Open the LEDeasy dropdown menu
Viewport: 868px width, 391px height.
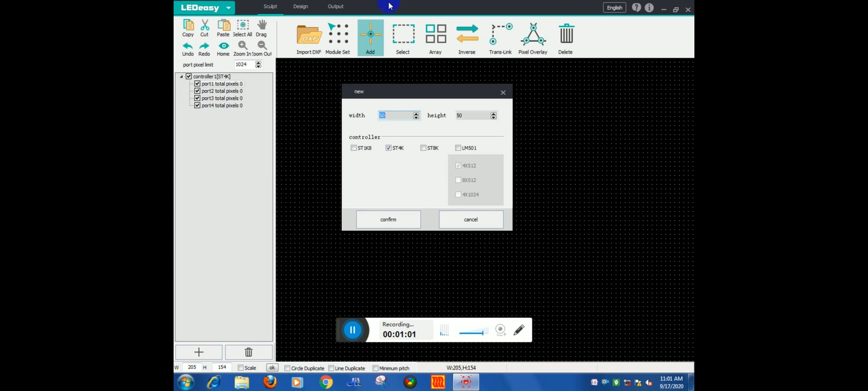(229, 7)
